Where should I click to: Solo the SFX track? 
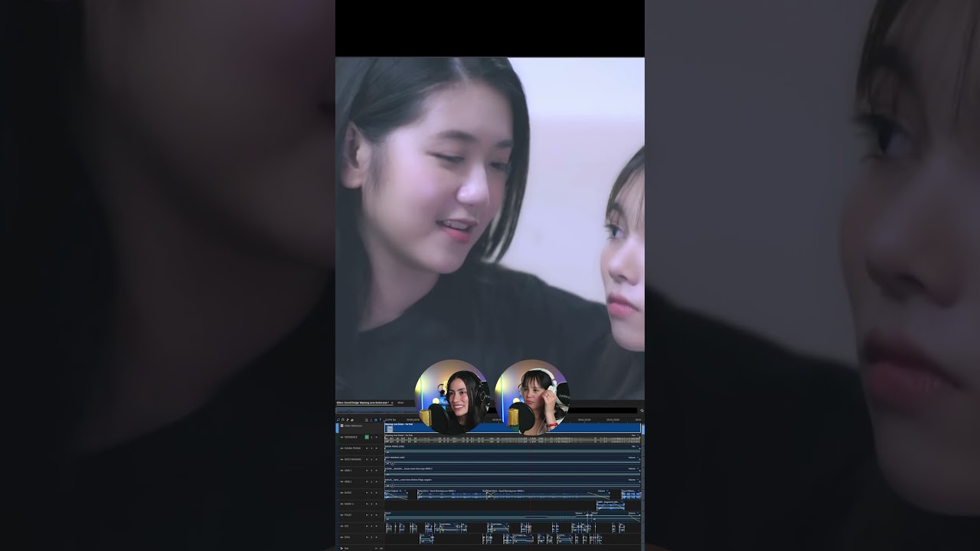click(371, 527)
